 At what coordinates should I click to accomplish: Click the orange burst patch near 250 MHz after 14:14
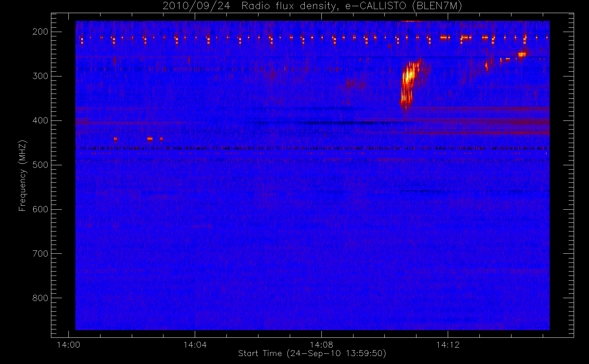[522, 54]
